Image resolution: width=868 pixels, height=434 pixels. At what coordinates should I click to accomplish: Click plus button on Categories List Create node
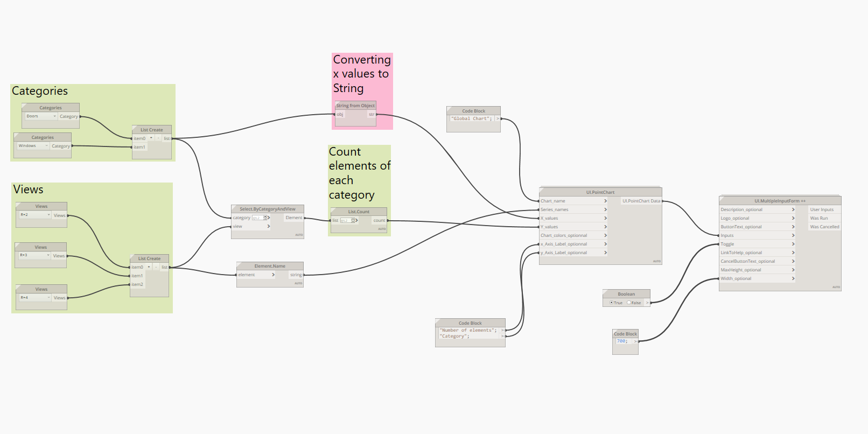[x=151, y=138]
